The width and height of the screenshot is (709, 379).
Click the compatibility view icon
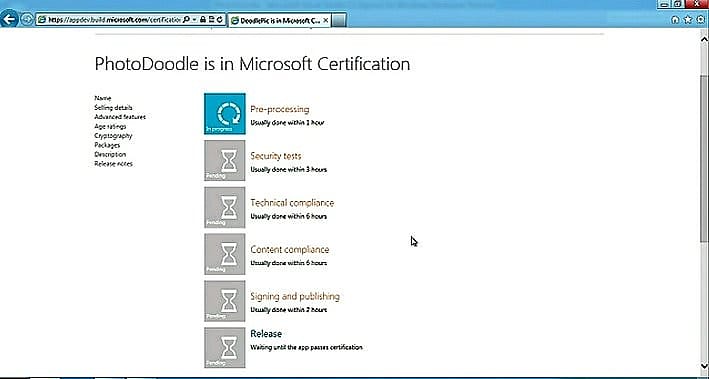tap(211, 19)
